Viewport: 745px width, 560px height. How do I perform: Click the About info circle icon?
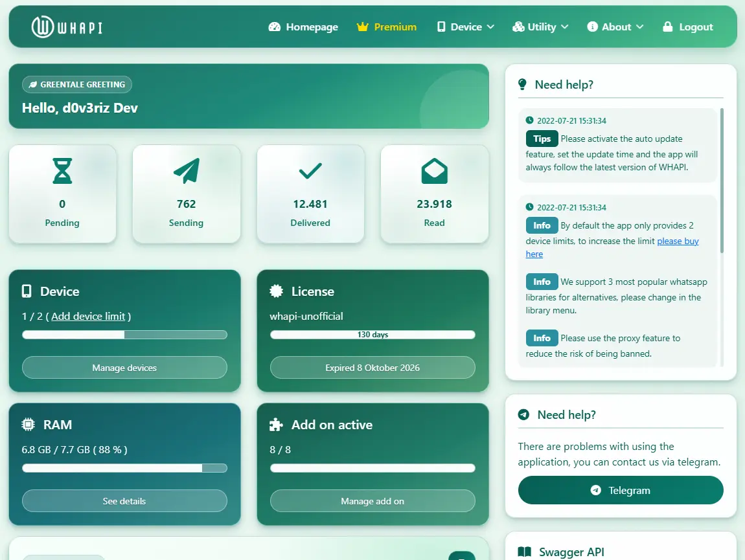tap(592, 27)
